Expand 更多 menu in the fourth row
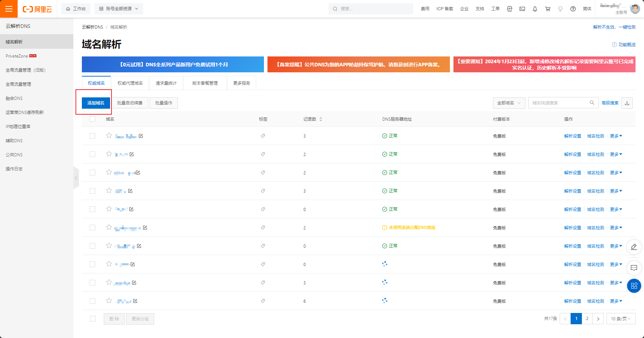 coord(616,191)
